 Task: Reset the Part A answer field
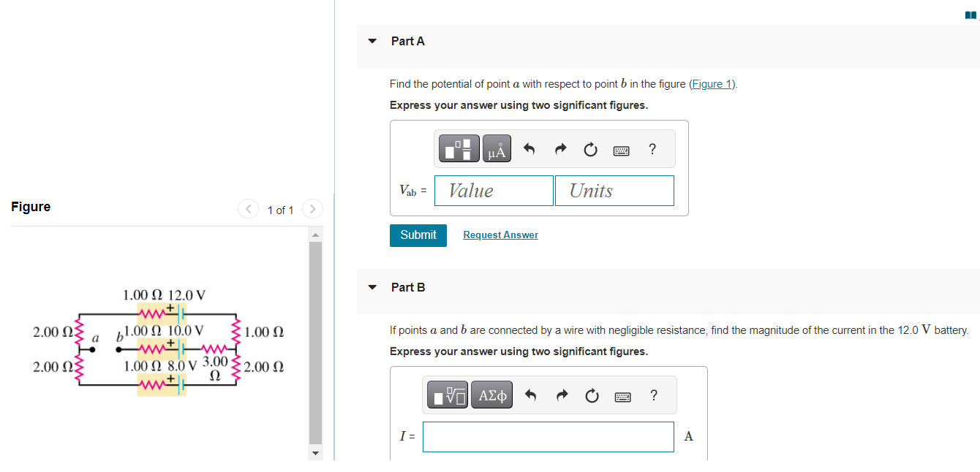(590, 148)
